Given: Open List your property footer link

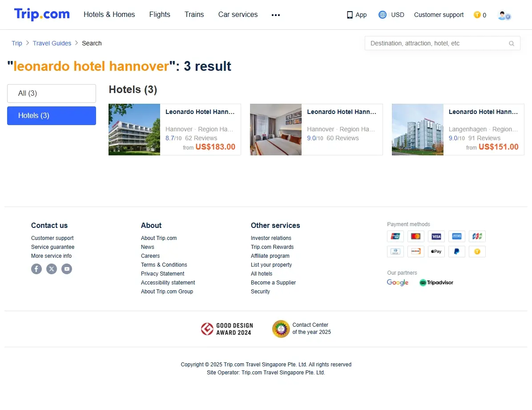Looking at the screenshot, I should pyautogui.click(x=271, y=264).
